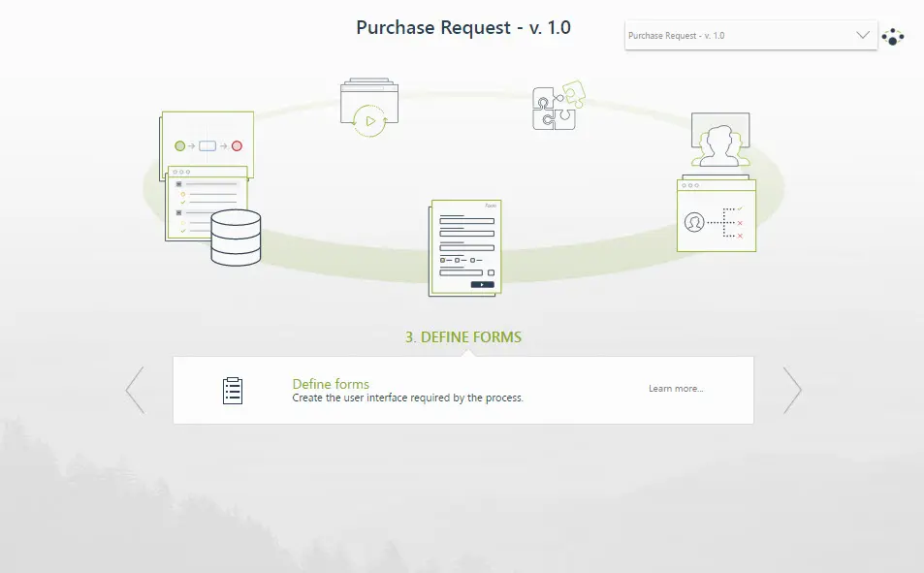Open the puzzle-piece Integrate step icon
924x573 pixels.
click(558, 105)
